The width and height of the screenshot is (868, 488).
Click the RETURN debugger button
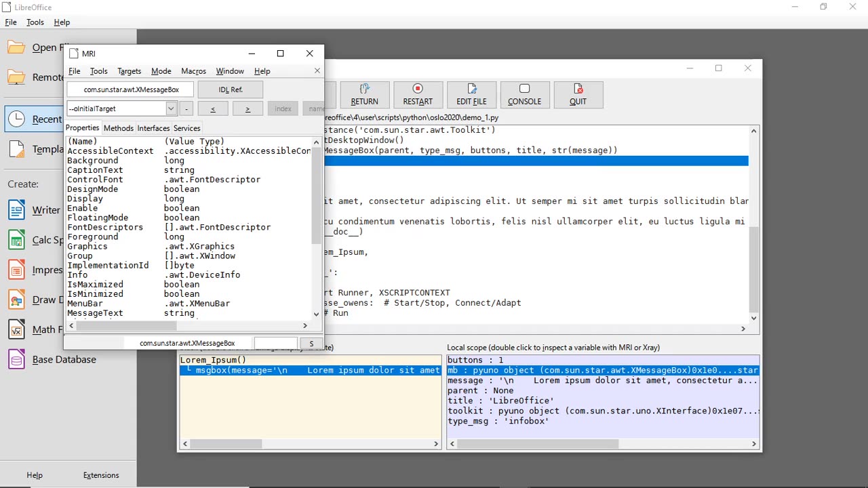pyautogui.click(x=364, y=94)
